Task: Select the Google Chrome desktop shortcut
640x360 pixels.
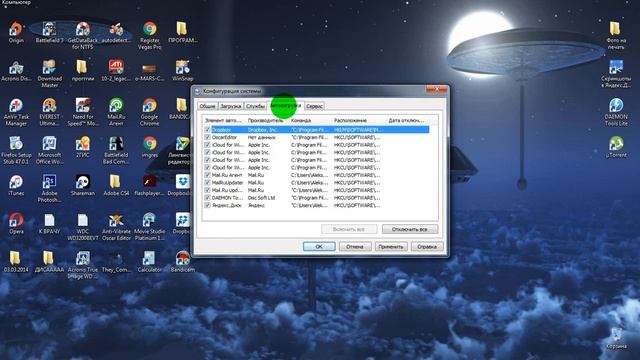Action: click(150, 112)
